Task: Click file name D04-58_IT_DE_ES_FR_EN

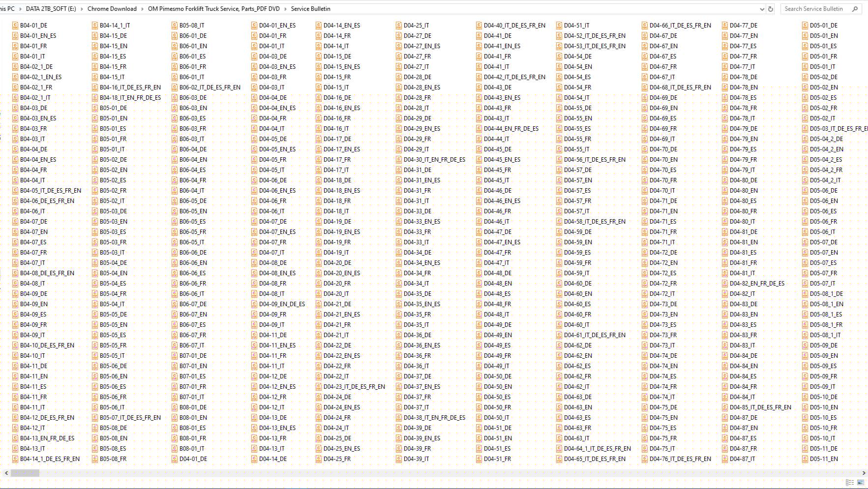Action: (595, 222)
